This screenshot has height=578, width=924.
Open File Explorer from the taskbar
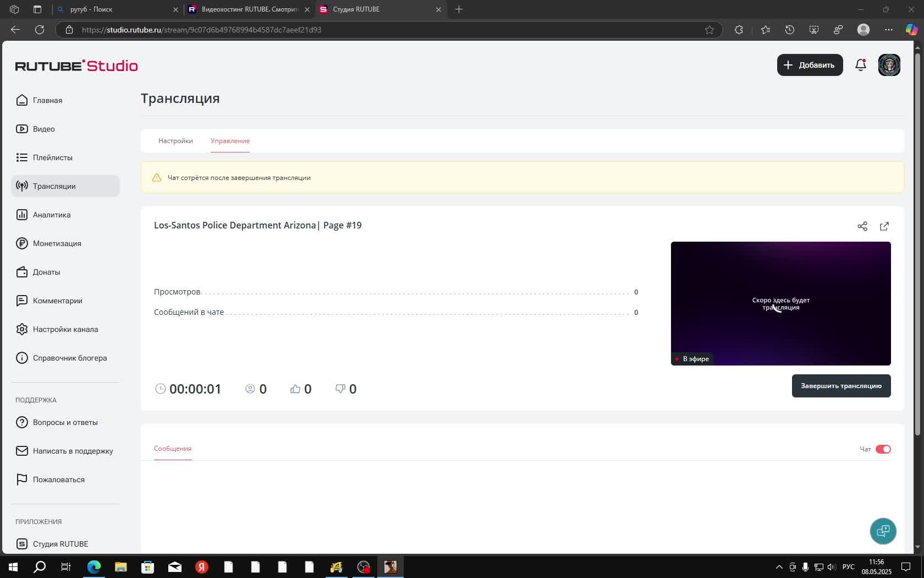point(120,567)
